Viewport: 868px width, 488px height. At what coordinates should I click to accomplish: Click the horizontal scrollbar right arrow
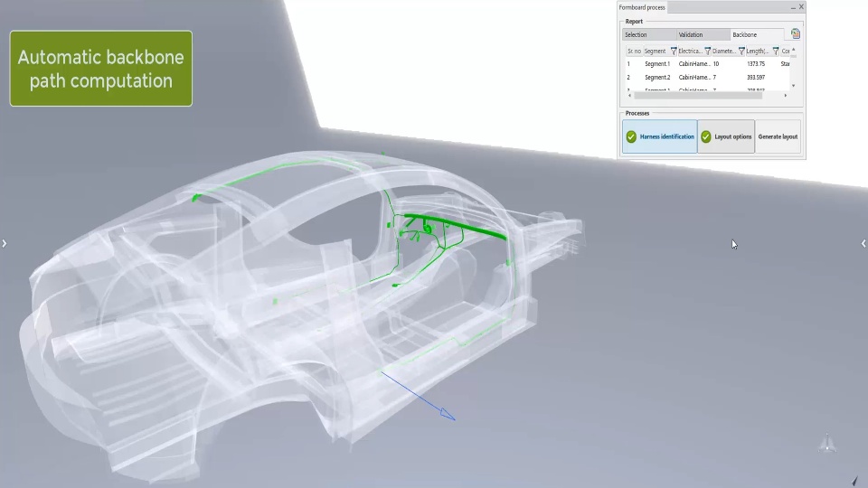786,96
